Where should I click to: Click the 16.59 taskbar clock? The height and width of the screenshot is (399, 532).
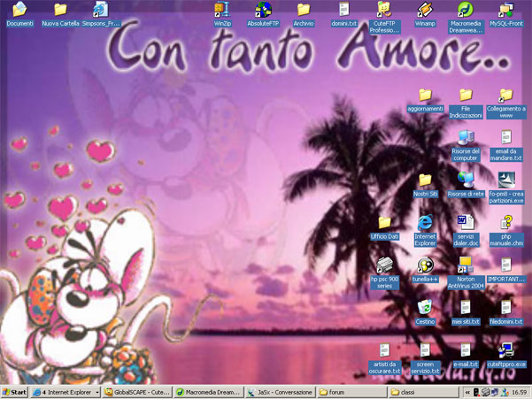coord(520,393)
